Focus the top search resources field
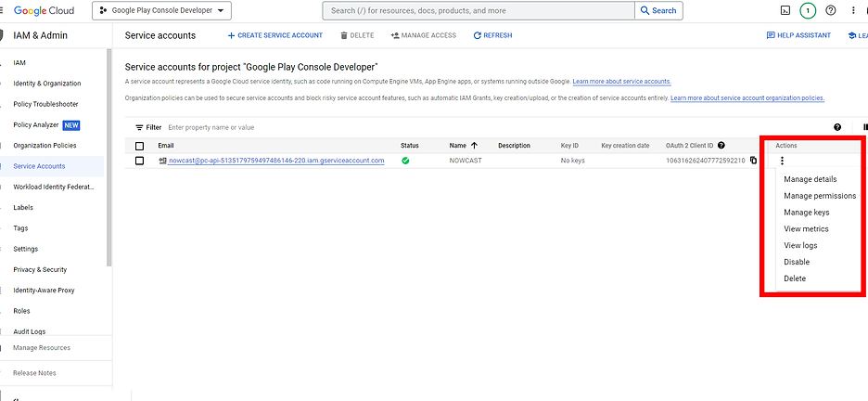 479,10
